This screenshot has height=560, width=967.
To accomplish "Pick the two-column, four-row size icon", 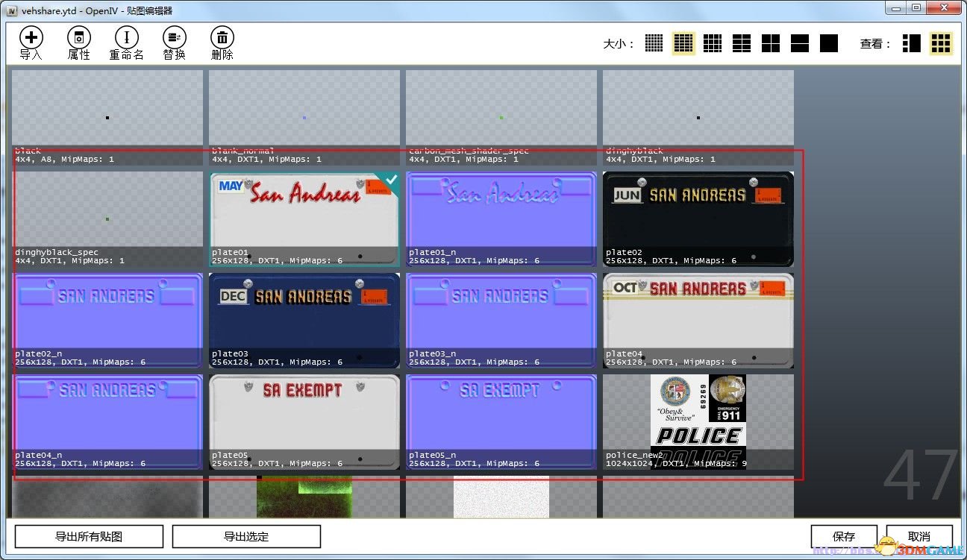I will click(x=742, y=43).
